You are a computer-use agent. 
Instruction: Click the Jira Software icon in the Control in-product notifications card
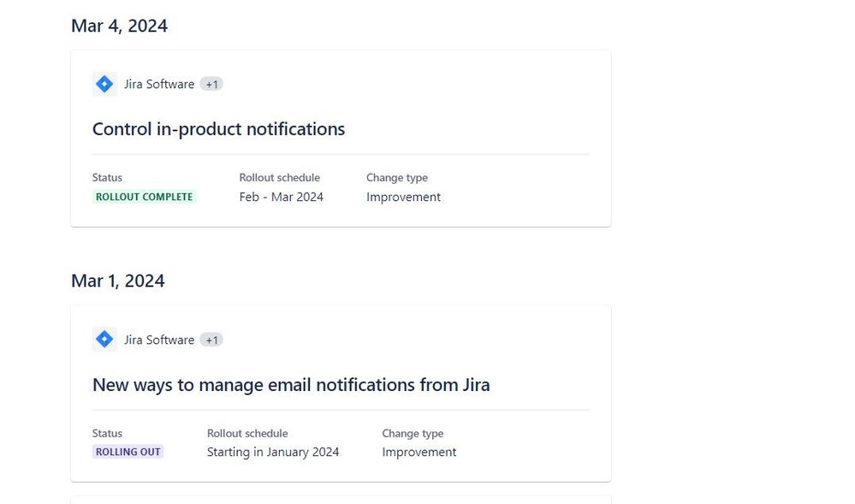click(x=104, y=84)
